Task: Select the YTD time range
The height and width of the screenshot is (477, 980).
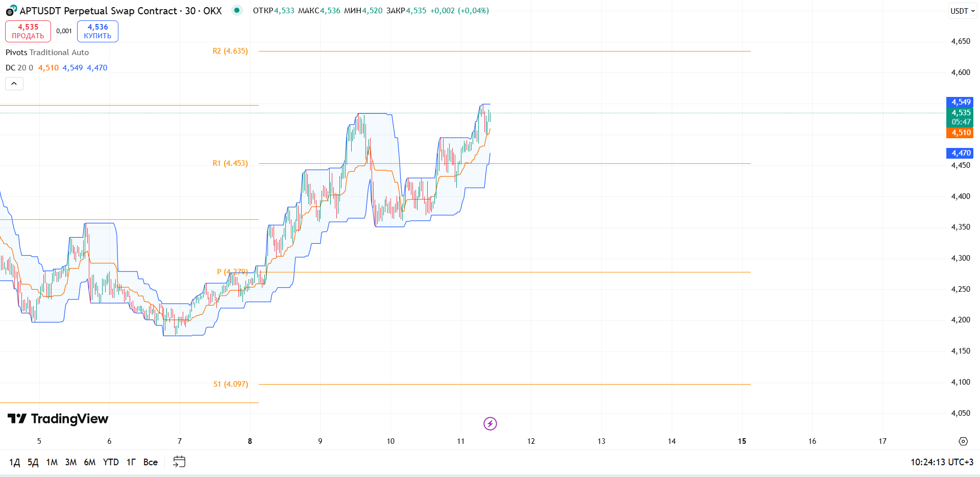Action: (x=111, y=462)
